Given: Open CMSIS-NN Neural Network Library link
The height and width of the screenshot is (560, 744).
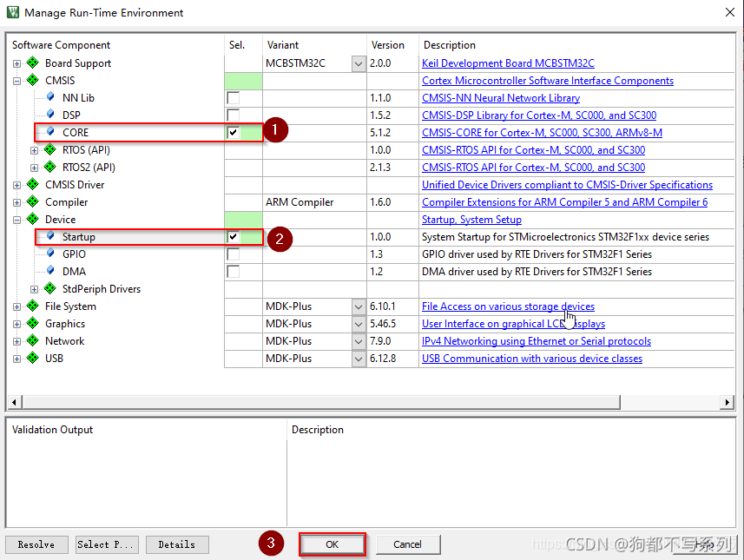Looking at the screenshot, I should tap(501, 98).
